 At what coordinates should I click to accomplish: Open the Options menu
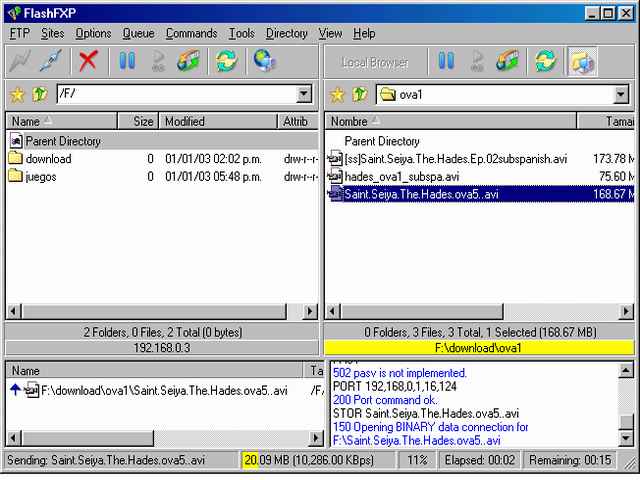pos(93,33)
